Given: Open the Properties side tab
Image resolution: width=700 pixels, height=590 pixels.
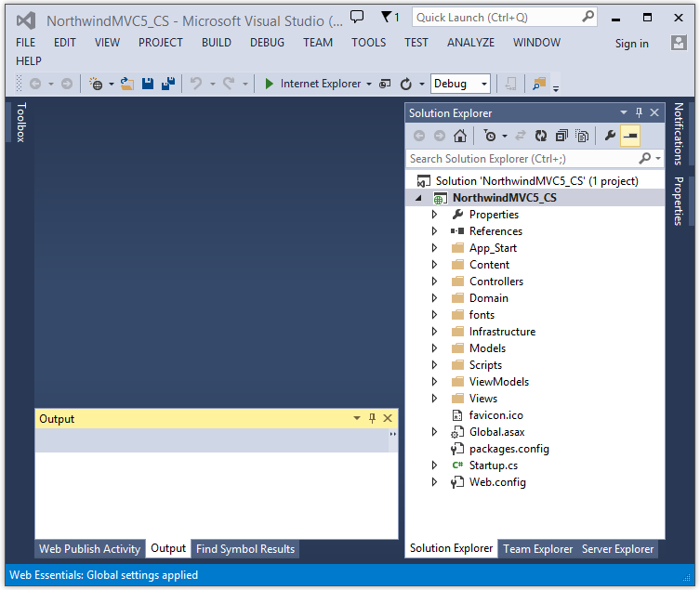Looking at the screenshot, I should click(x=679, y=201).
